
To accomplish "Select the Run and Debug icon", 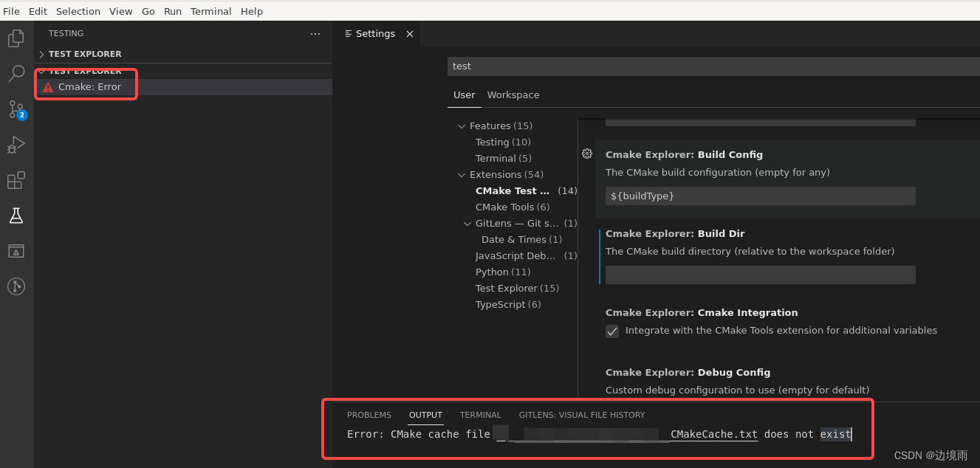I will click(x=16, y=145).
